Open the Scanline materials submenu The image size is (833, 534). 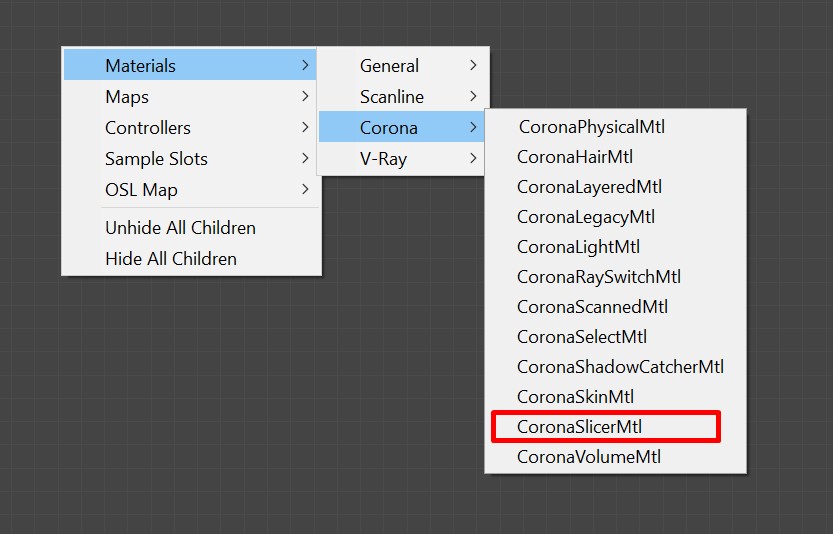tap(403, 97)
